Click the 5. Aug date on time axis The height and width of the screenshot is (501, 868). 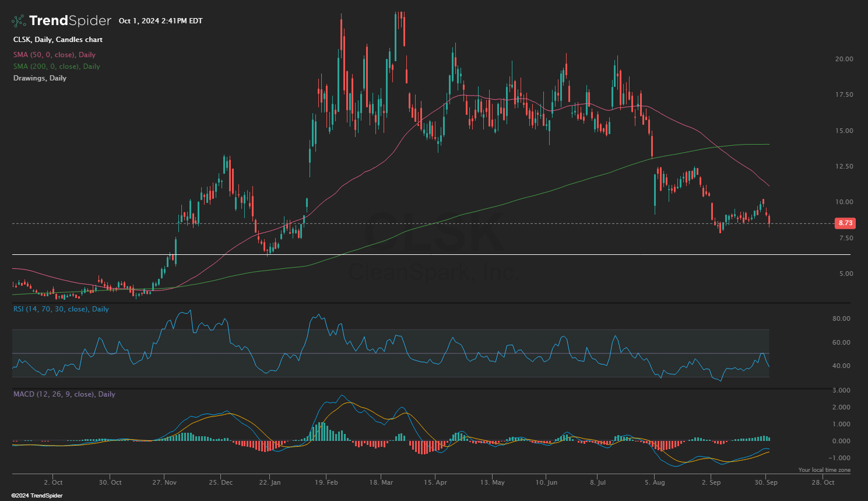pyautogui.click(x=655, y=482)
